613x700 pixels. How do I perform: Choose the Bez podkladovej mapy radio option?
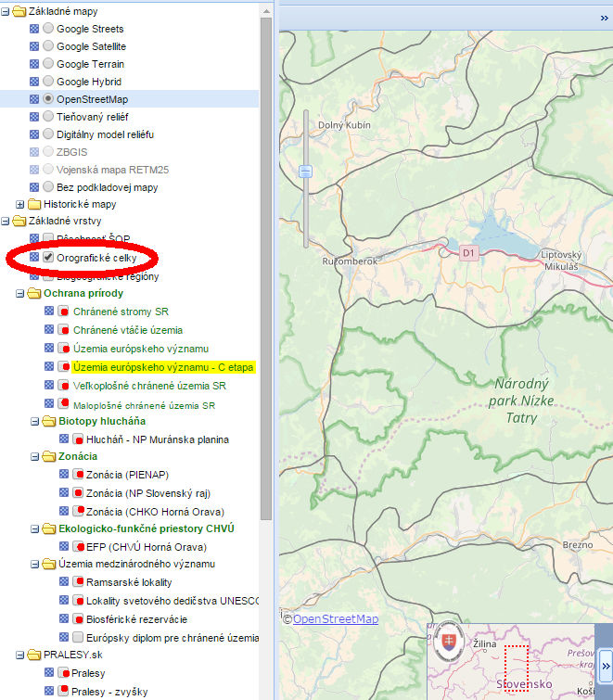click(48, 187)
